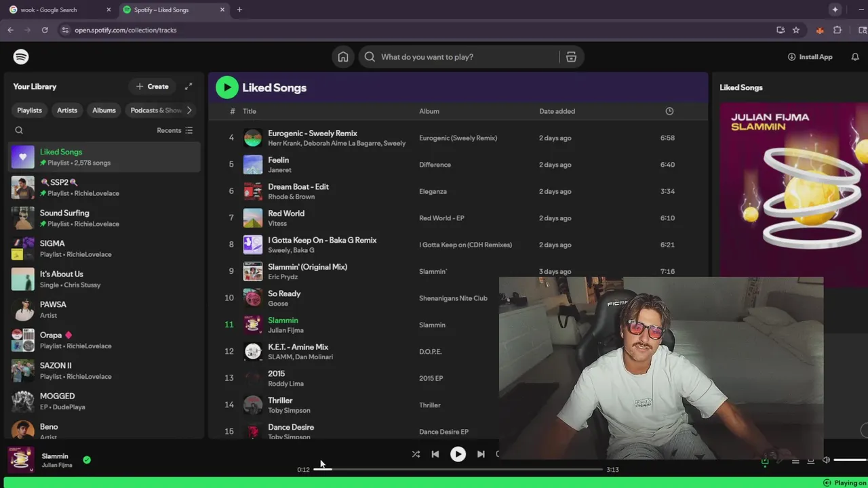Click Red World album art thumbnail
The width and height of the screenshot is (868, 488).
(x=253, y=218)
